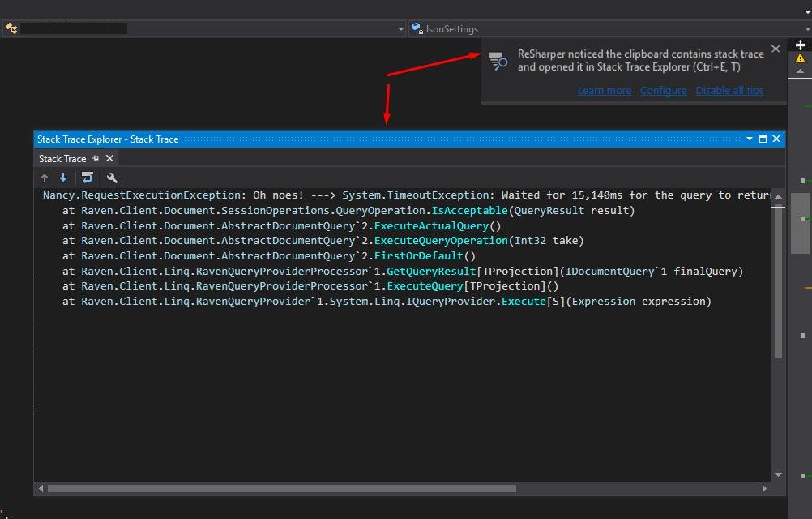The image size is (812, 519).
Task: Click scroll right arrow of stack trace
Action: click(764, 488)
